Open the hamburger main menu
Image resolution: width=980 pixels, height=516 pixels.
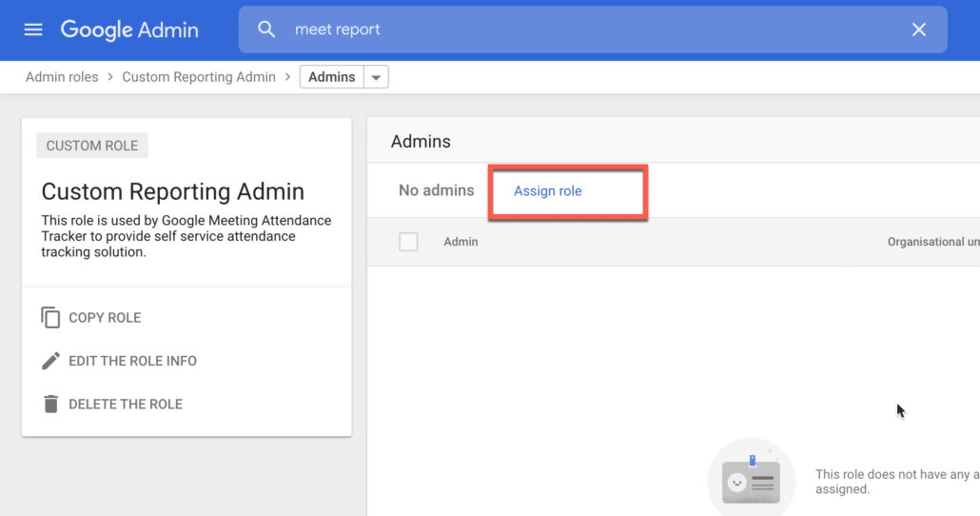tap(33, 30)
